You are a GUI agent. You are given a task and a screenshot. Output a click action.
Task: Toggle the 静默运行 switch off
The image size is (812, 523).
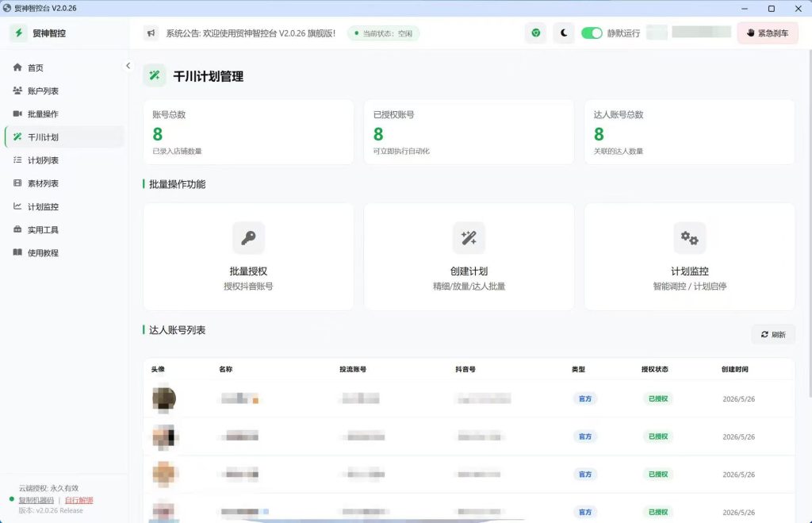click(x=592, y=33)
